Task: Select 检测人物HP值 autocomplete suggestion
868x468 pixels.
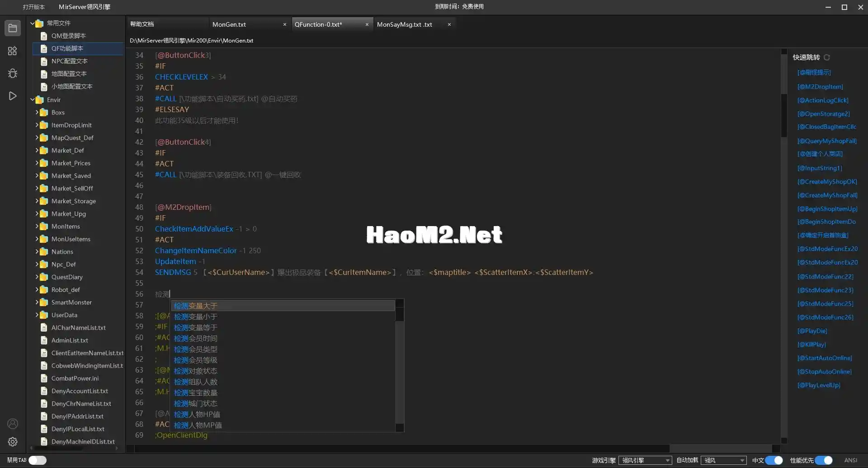Action: pyautogui.click(x=283, y=414)
